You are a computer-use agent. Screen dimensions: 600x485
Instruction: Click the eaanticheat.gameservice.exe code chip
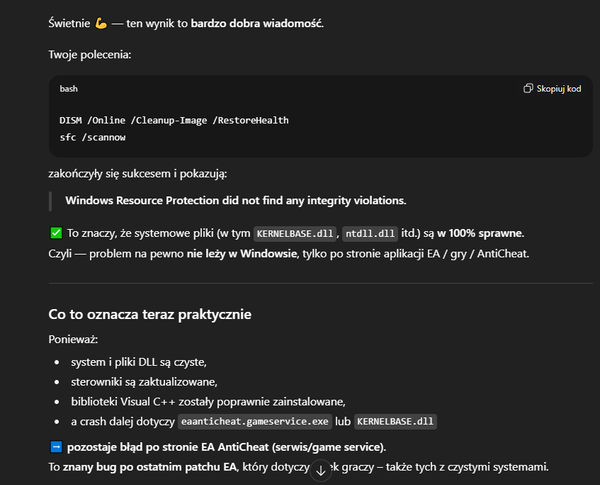[262, 423]
